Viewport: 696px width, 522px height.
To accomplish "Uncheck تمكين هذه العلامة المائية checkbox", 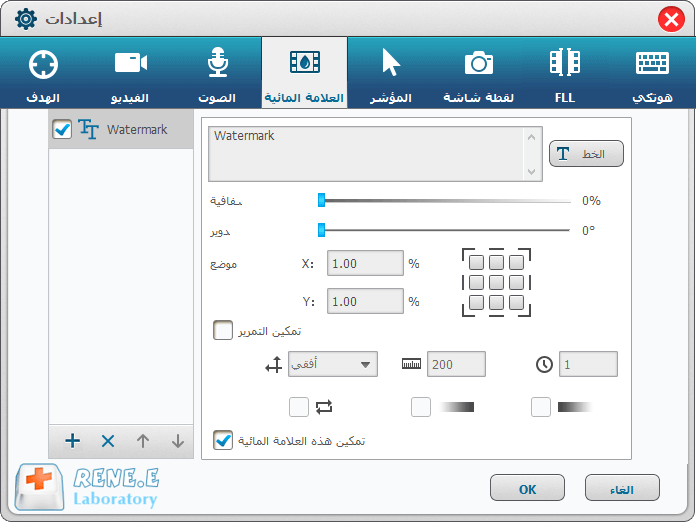I will 223,440.
